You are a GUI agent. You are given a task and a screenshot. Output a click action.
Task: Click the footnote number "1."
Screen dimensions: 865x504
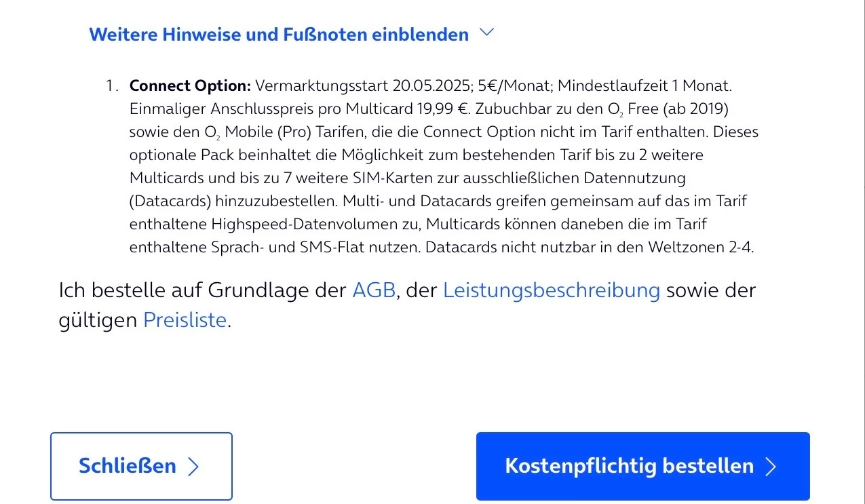pos(112,86)
